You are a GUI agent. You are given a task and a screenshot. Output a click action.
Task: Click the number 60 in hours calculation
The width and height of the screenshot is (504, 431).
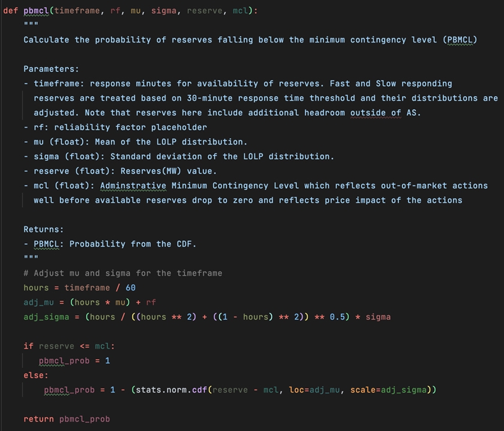tap(130, 288)
